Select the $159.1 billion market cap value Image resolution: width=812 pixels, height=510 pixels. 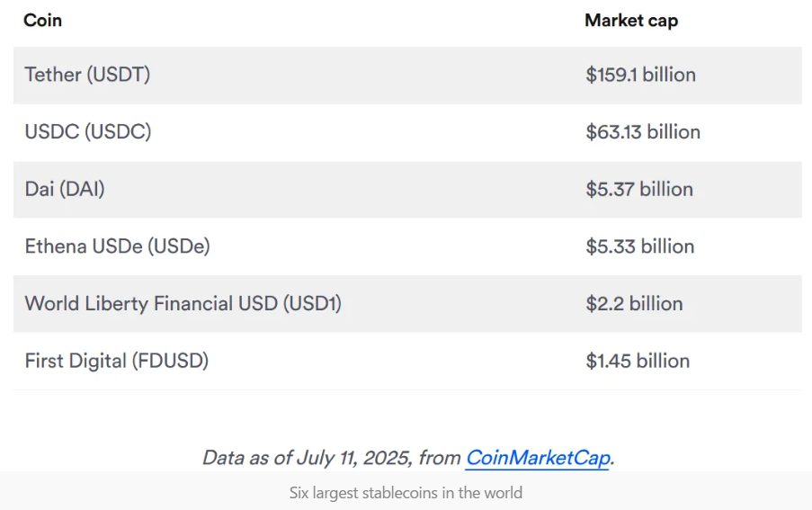[x=640, y=75]
